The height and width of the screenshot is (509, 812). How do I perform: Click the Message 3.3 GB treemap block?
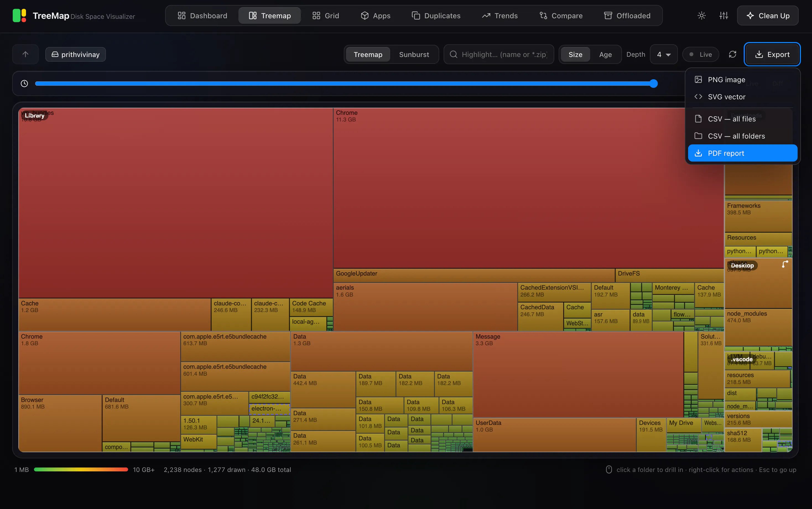(578, 374)
